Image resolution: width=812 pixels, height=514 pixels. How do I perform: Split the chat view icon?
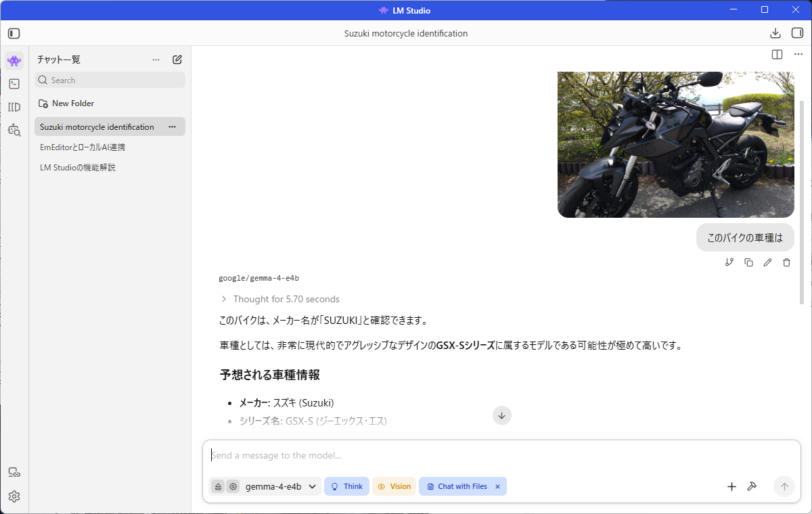coord(777,55)
